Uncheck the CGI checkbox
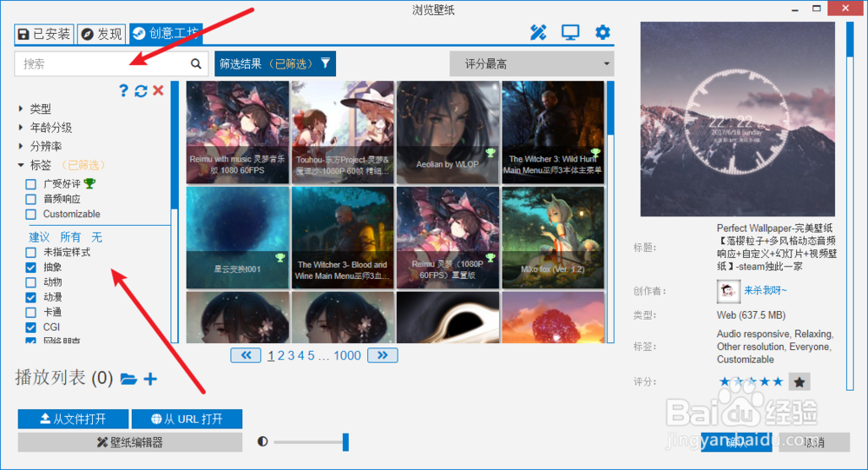The height and width of the screenshot is (470, 868). 31,327
